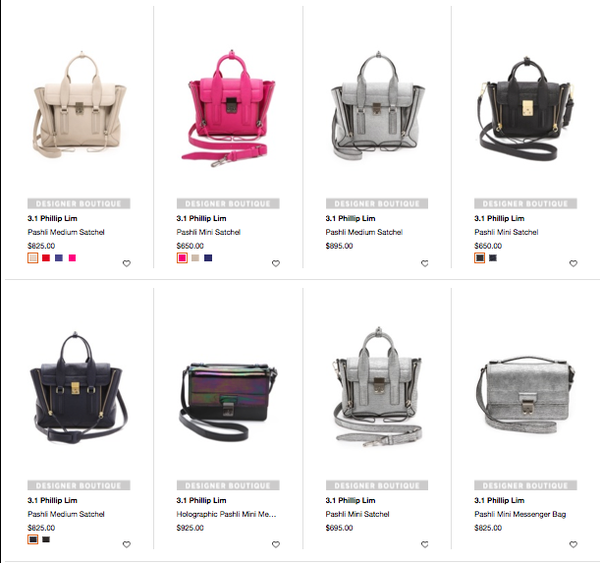The image size is (600, 563).
Task: Favorite the beige Pashli Medium Satchel heart
Action: point(127,263)
